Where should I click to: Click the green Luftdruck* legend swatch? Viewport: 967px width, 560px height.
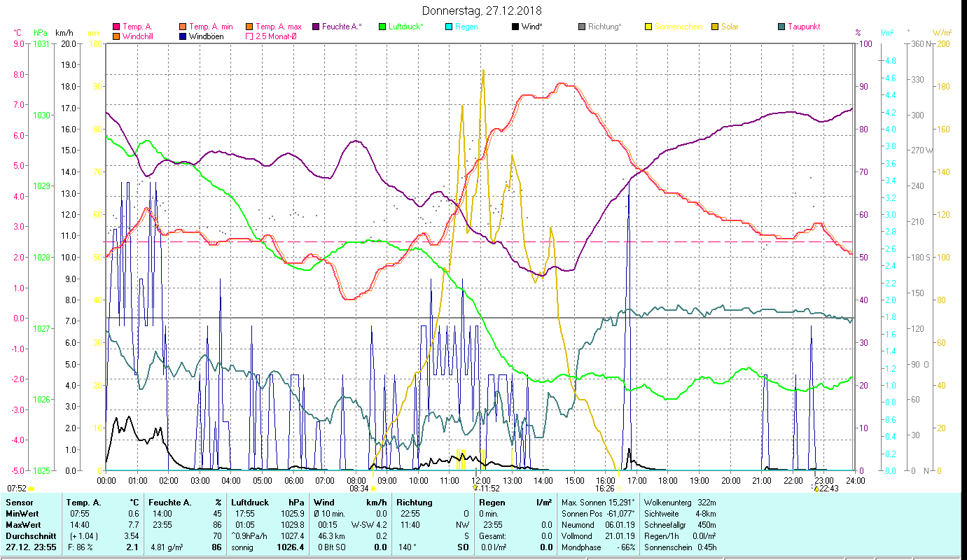[382, 27]
